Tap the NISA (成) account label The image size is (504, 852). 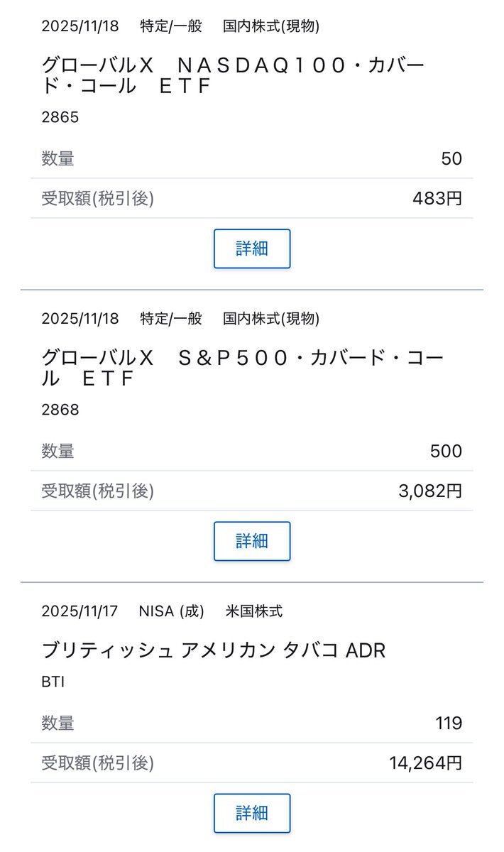coord(171,611)
